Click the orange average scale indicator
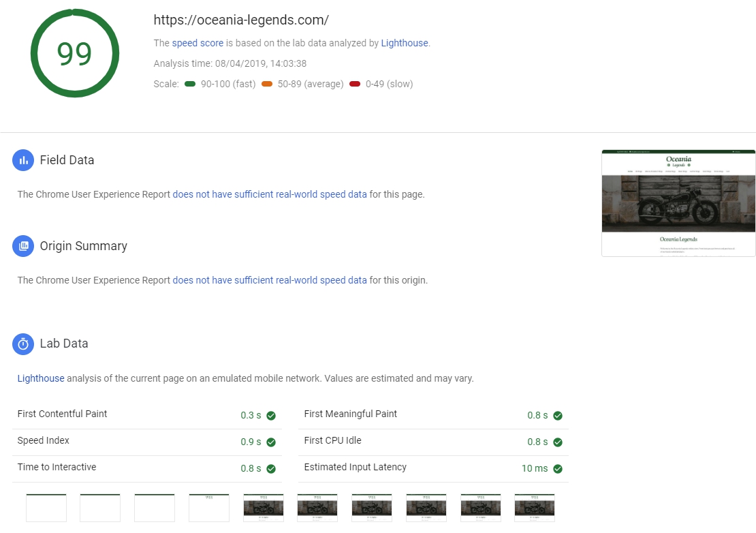756x533 pixels. pos(266,84)
